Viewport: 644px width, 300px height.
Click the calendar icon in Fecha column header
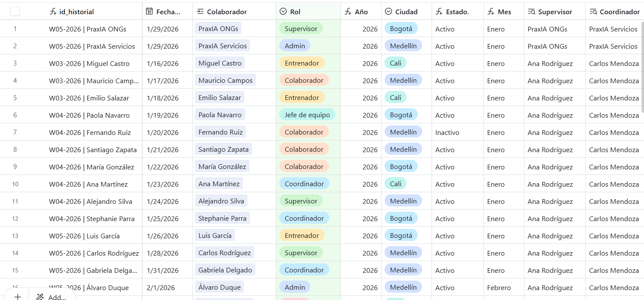click(149, 12)
